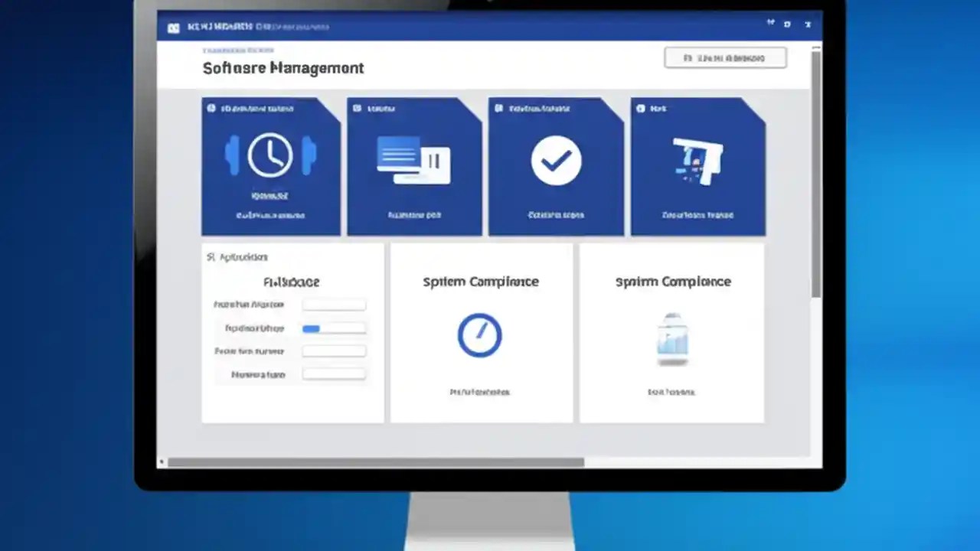Adjust the blue progress slider in the Fulspace form
980x551 pixels.
coord(311,328)
